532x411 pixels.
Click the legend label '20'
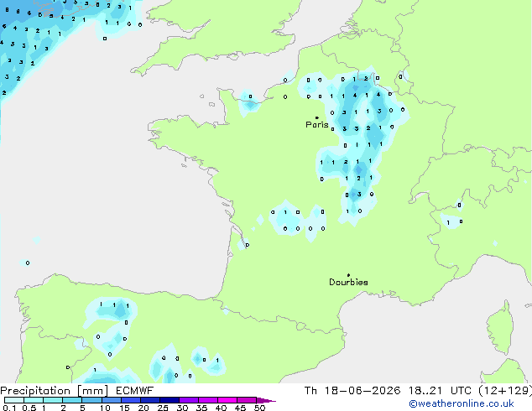click(143, 408)
